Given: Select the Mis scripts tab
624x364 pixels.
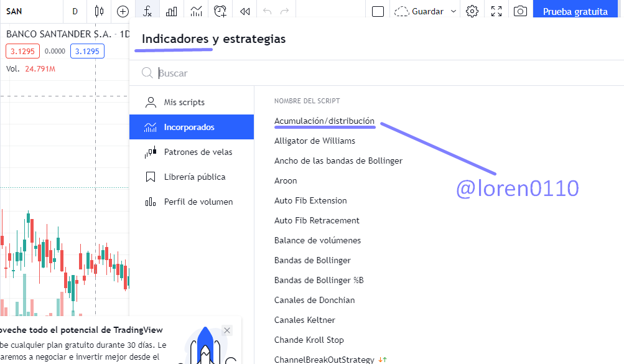Looking at the screenshot, I should tap(192, 102).
